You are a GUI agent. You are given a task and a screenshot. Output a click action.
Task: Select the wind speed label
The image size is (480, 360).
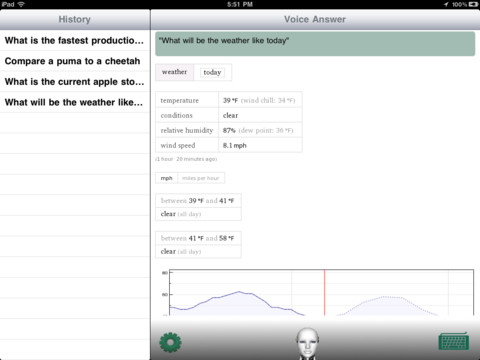(x=178, y=145)
